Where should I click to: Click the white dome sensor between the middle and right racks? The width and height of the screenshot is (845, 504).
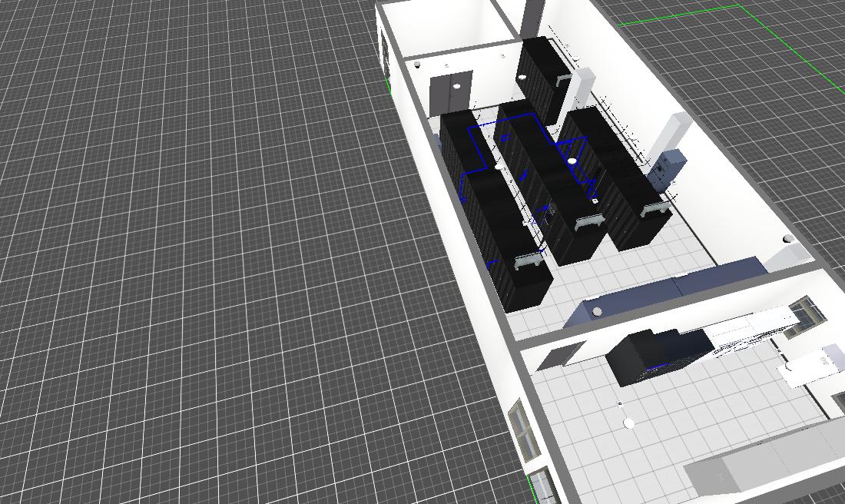point(572,161)
